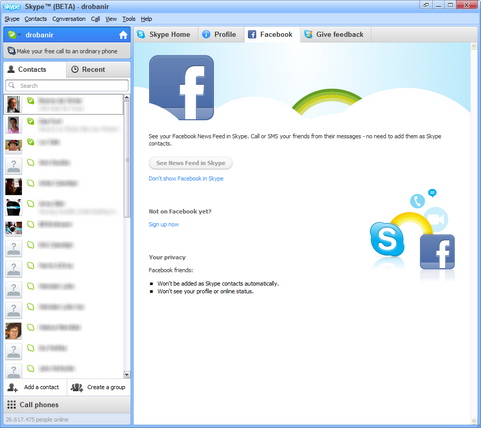Switch to the Contacts tab
Image resolution: width=481 pixels, height=428 pixels.
(x=35, y=69)
